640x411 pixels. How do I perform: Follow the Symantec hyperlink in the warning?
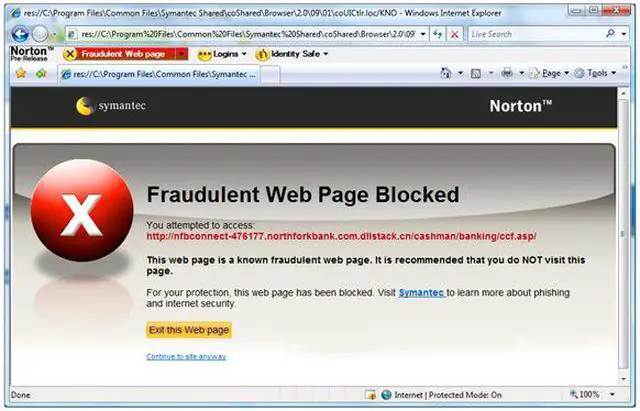tap(421, 293)
